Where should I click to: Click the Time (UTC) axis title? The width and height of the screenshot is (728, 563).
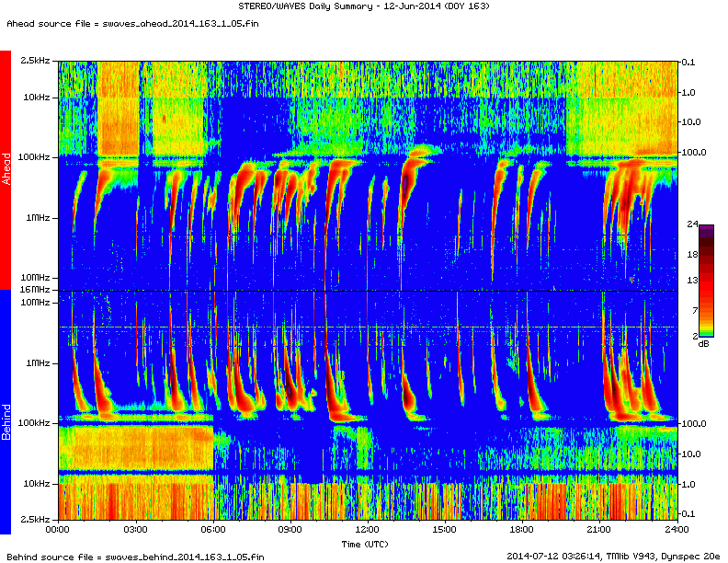point(365,544)
